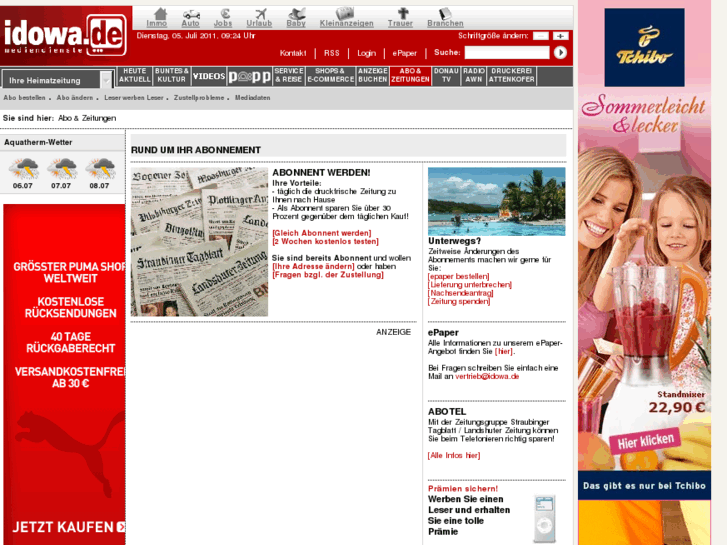Click weather icon for 06.07

click(x=23, y=169)
